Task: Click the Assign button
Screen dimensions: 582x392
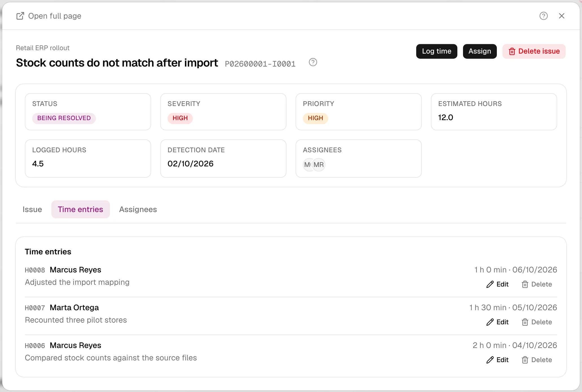Action: (x=480, y=51)
